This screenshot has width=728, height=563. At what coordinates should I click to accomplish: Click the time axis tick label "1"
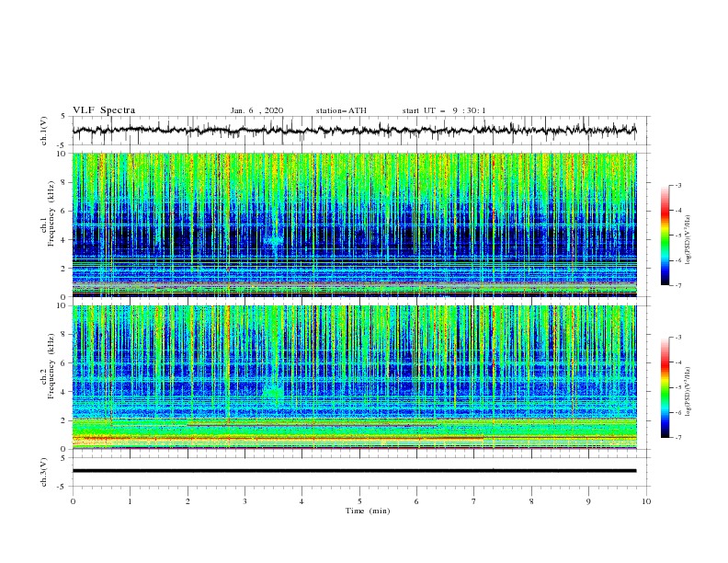tap(130, 501)
